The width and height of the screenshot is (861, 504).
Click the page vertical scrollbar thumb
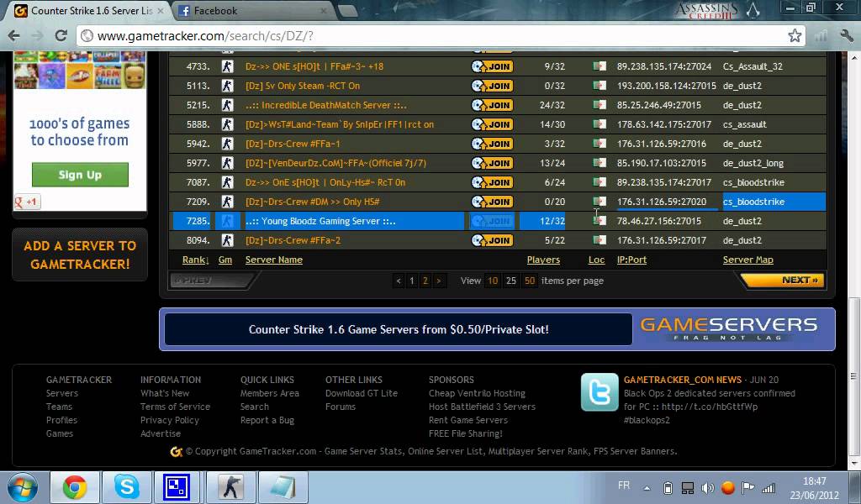pos(854,377)
